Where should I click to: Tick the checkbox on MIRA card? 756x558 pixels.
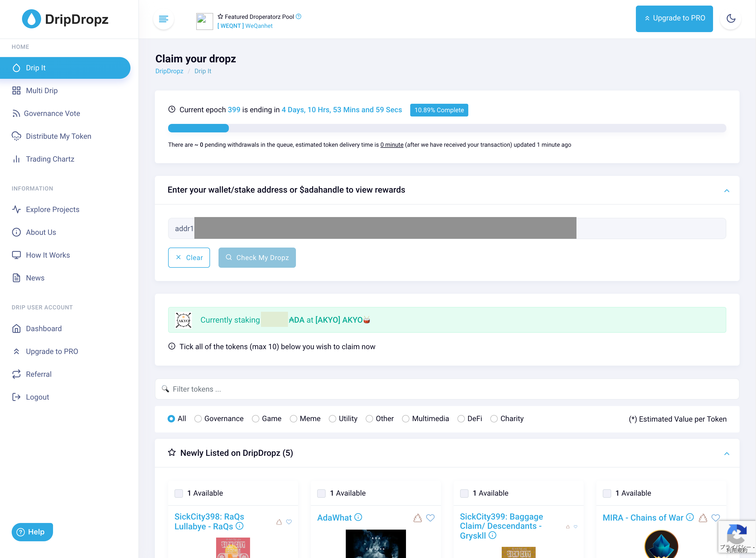[607, 493]
